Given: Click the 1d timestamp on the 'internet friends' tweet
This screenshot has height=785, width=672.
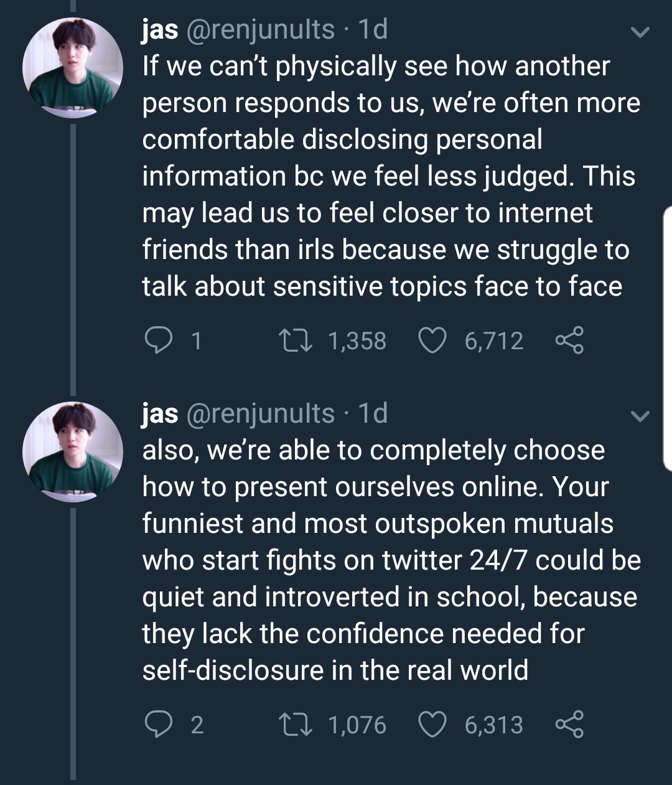Looking at the screenshot, I should pos(373,30).
